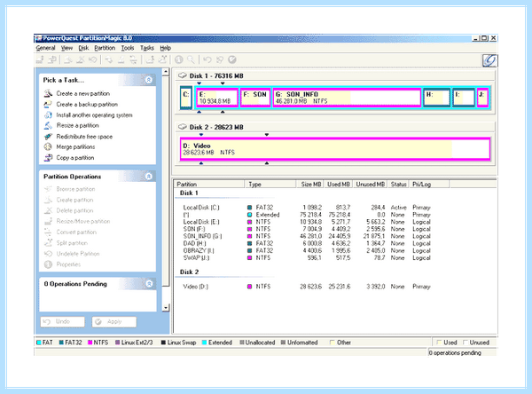This screenshot has height=394, width=532.
Task: Click the Undelete Partition operation
Action: click(72, 254)
